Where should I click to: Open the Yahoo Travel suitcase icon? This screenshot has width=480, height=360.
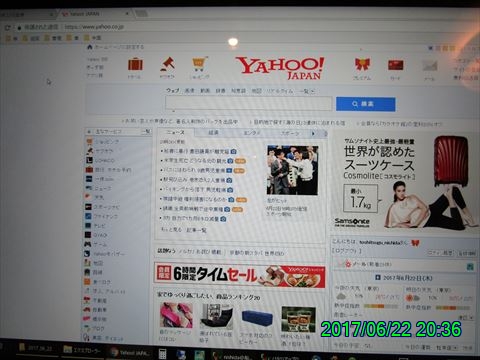pos(135,64)
